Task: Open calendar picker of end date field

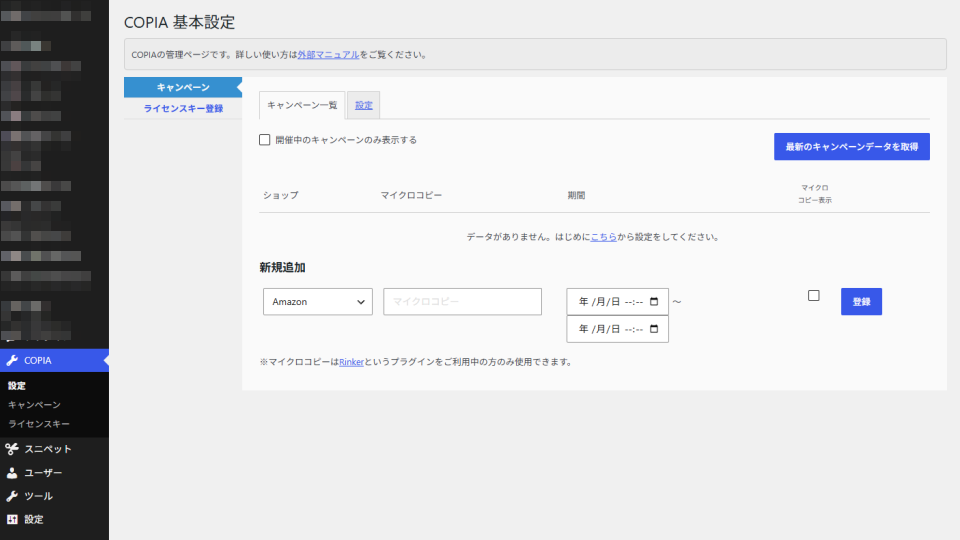Action: pos(654,329)
